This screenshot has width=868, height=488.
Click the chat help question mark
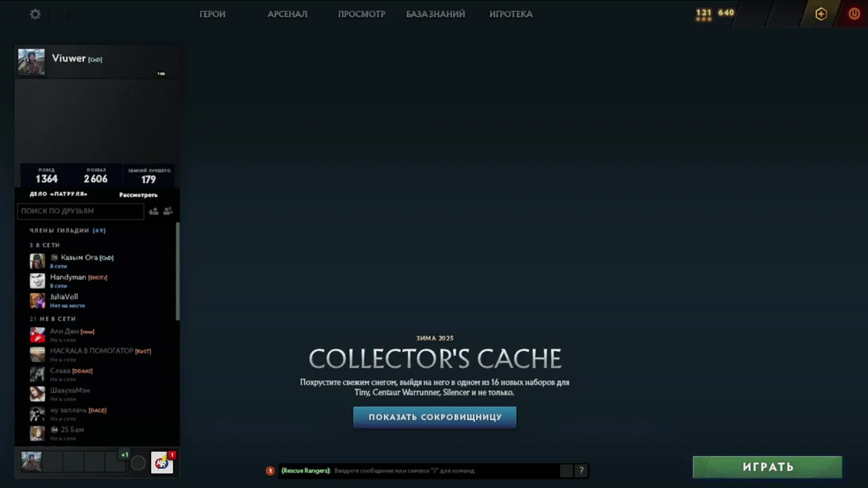581,470
